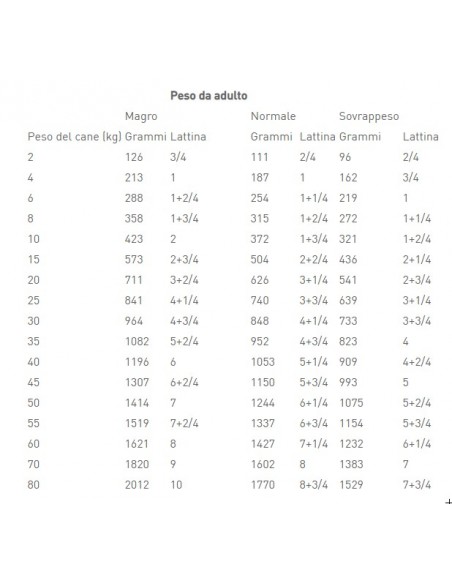Viewport: 452px width, 584px height.
Task: Click the value 2012 in the 80 kg row
Action: pyautogui.click(x=137, y=485)
